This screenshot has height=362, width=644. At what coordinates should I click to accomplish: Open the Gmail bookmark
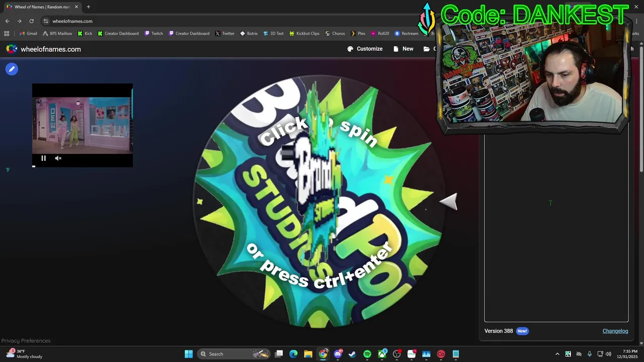(28, 34)
